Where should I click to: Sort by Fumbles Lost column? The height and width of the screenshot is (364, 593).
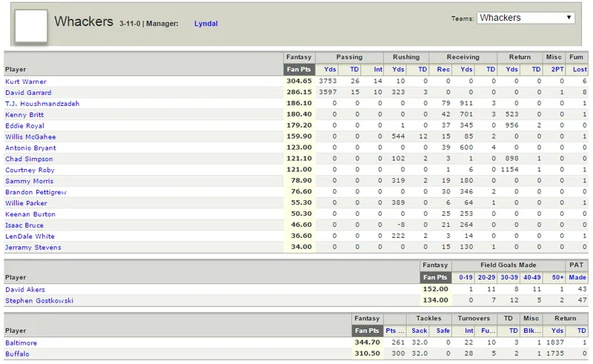[580, 69]
